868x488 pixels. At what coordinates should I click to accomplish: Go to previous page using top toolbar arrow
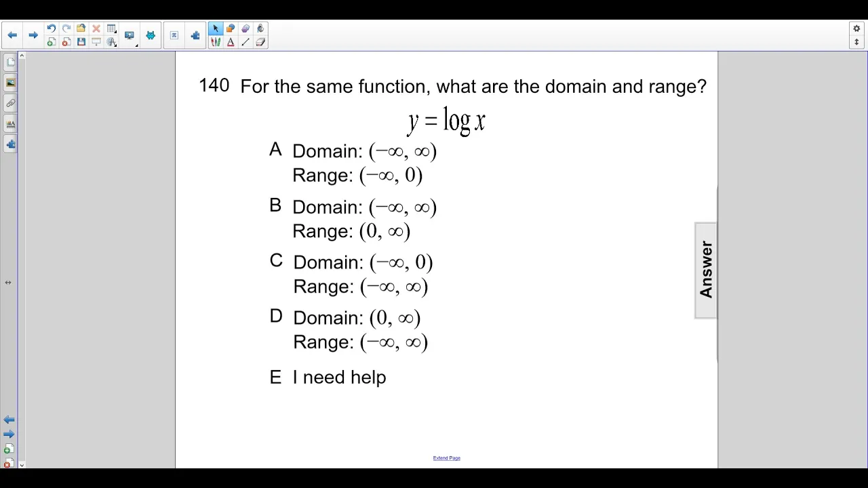tap(12, 35)
